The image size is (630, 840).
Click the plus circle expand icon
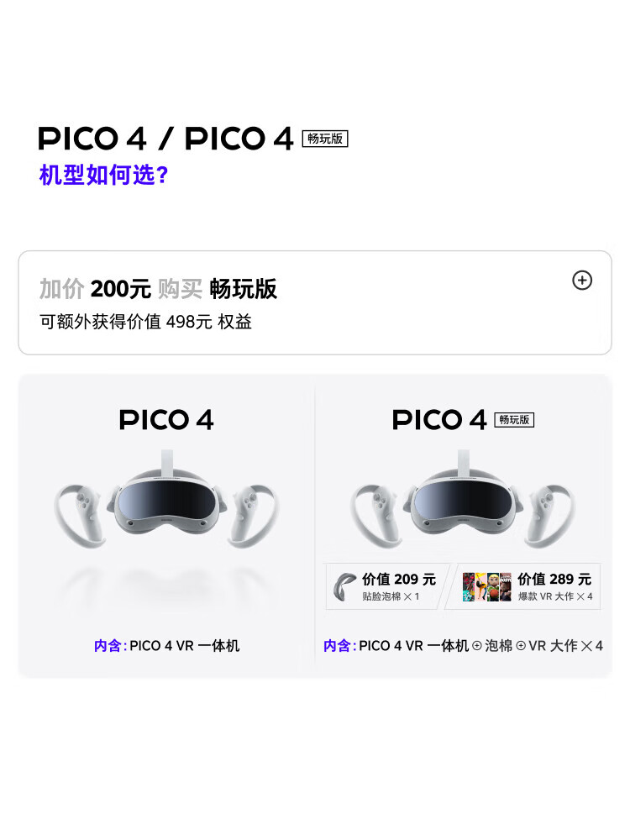tap(582, 281)
